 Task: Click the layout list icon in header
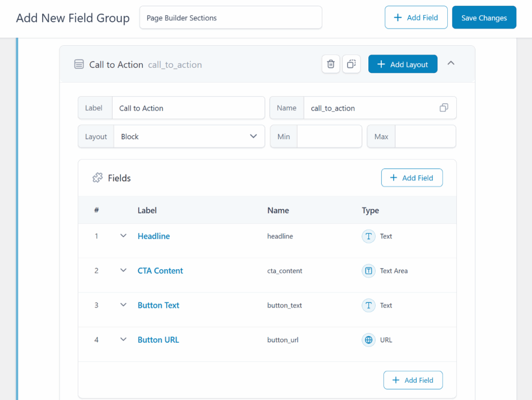coord(79,64)
